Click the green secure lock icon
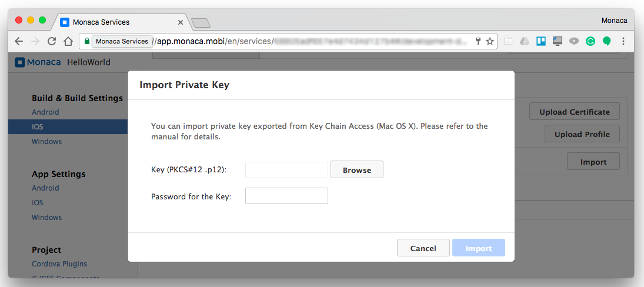 (87, 41)
